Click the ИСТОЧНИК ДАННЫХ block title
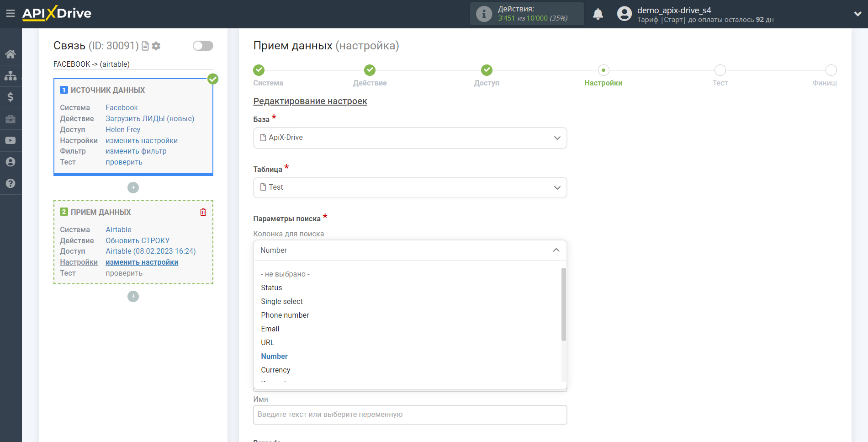868x442 pixels. 108,91
